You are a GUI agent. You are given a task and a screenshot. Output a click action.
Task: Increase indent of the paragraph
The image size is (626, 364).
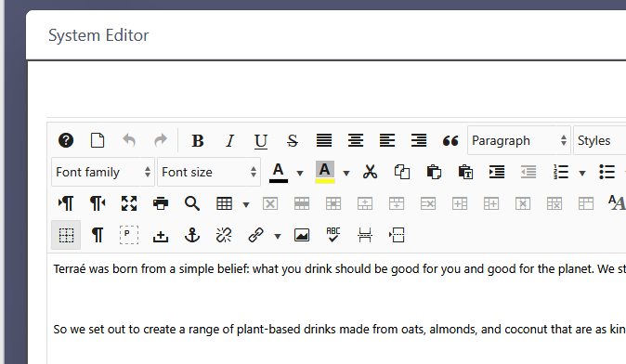pyautogui.click(x=497, y=172)
